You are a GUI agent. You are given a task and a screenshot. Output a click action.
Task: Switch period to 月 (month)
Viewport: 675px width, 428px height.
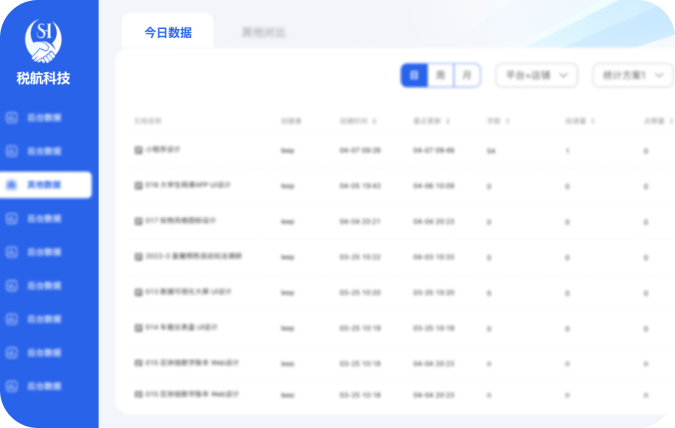(467, 75)
